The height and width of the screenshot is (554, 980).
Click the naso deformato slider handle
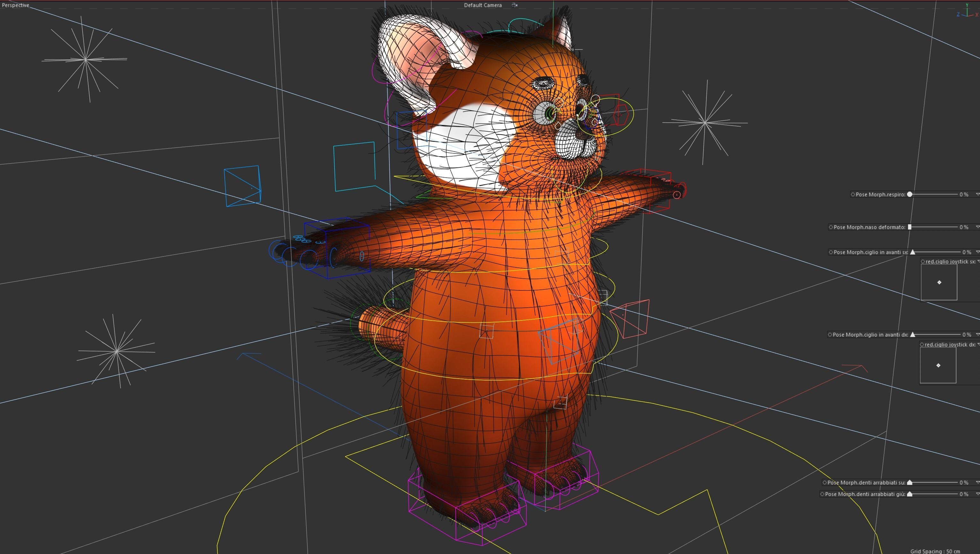pos(910,227)
